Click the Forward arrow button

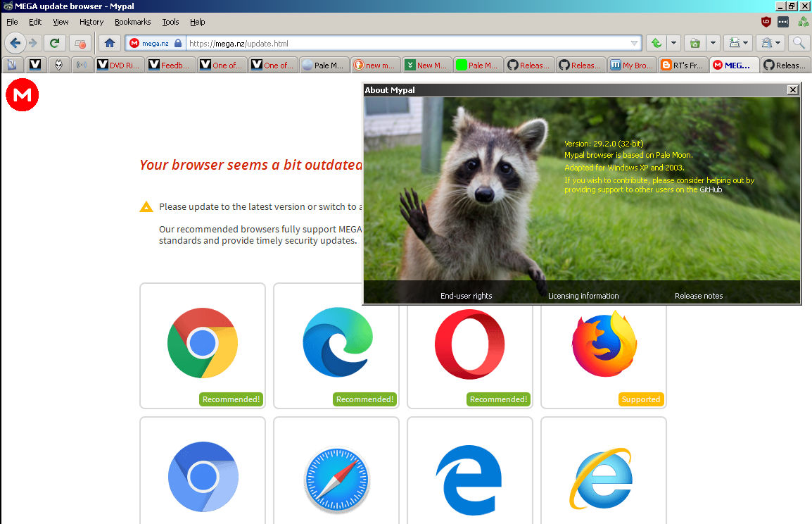(x=32, y=43)
